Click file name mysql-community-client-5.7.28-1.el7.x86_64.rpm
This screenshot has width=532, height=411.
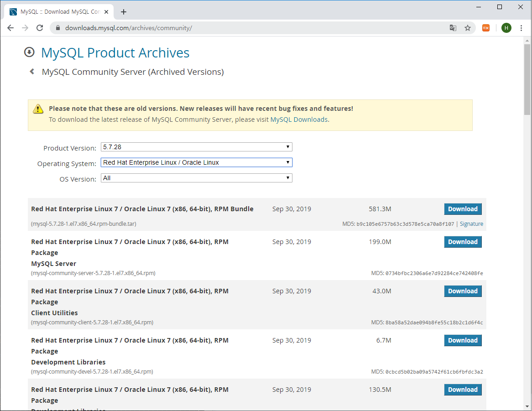[x=92, y=322]
